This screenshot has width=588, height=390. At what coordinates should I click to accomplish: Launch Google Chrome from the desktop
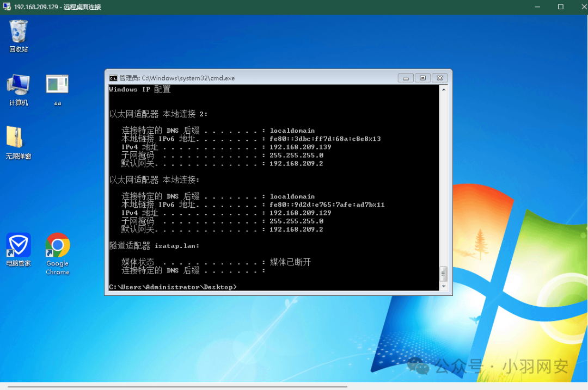pyautogui.click(x=57, y=254)
